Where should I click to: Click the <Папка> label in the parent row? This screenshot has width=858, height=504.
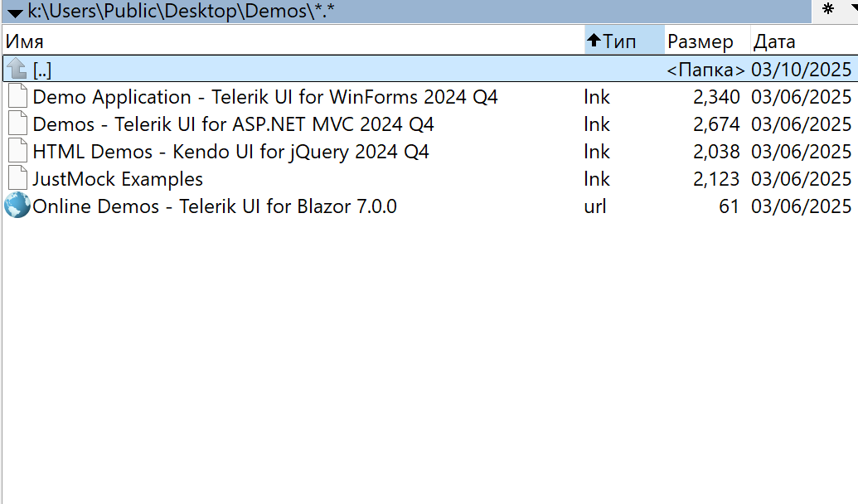[705, 70]
